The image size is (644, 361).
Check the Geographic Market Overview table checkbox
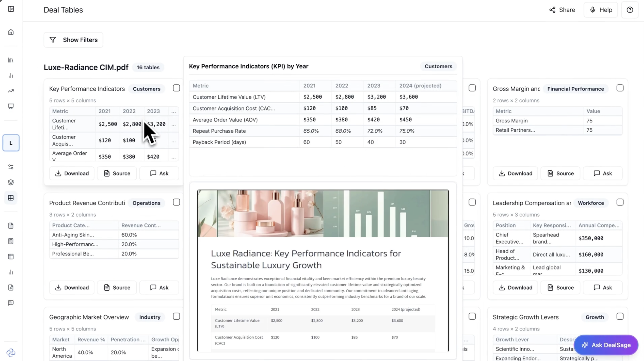176,316
